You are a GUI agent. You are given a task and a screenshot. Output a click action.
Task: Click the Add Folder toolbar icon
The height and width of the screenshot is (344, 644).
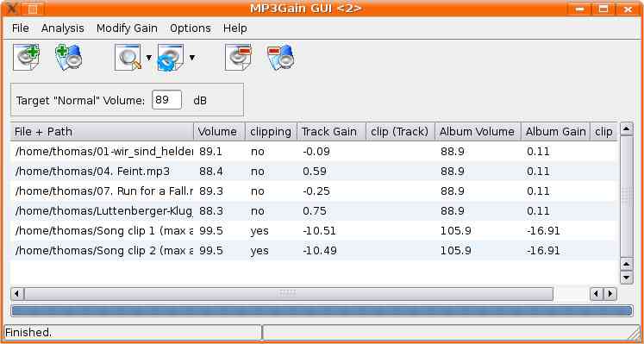(x=69, y=58)
